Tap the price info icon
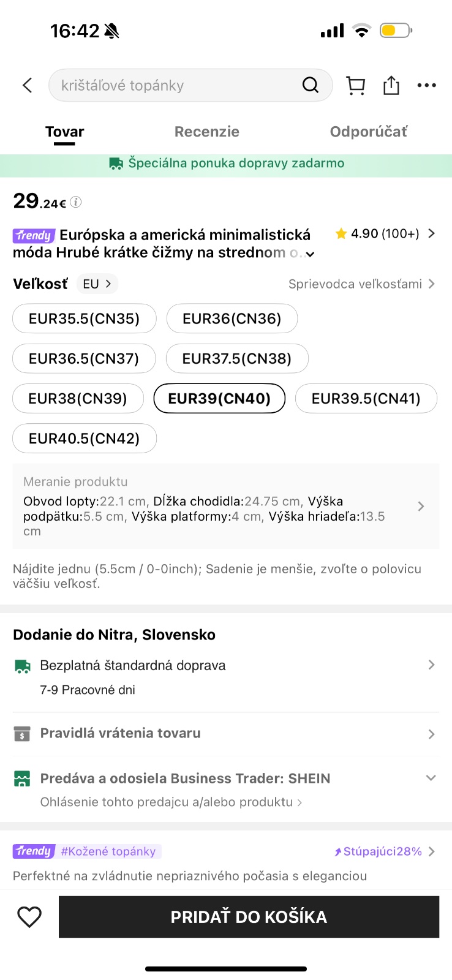This screenshot has width=452, height=980. click(76, 202)
